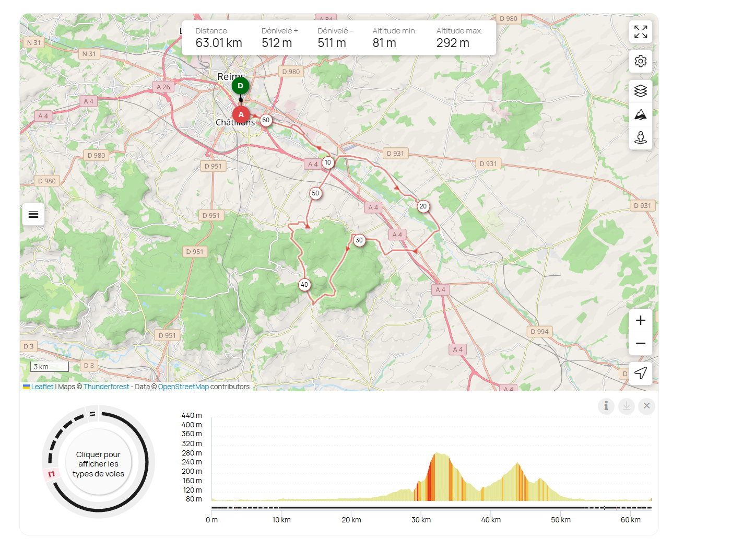
Task: Click the geolocation arrow icon
Action: click(641, 373)
